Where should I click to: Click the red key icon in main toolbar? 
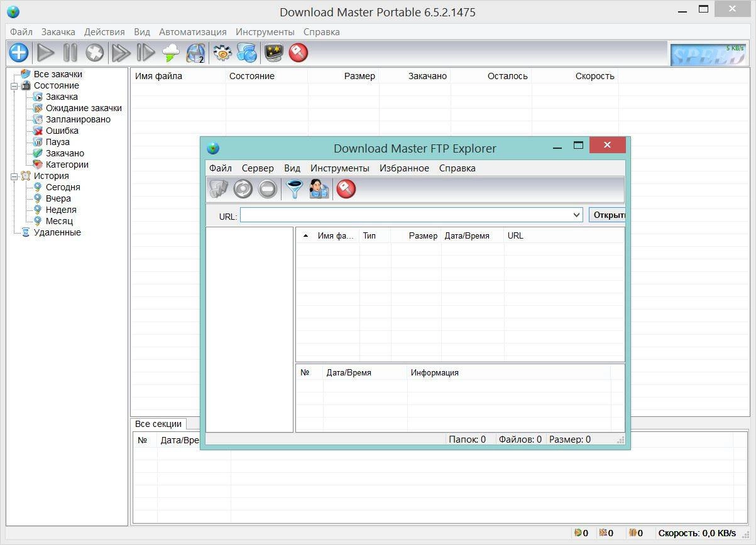coord(298,53)
